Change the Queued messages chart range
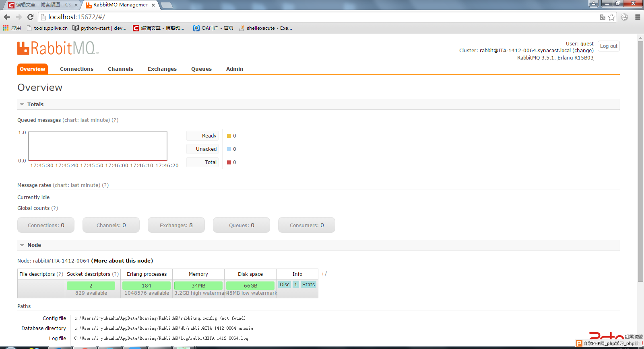The height and width of the screenshot is (349, 644). [86, 120]
